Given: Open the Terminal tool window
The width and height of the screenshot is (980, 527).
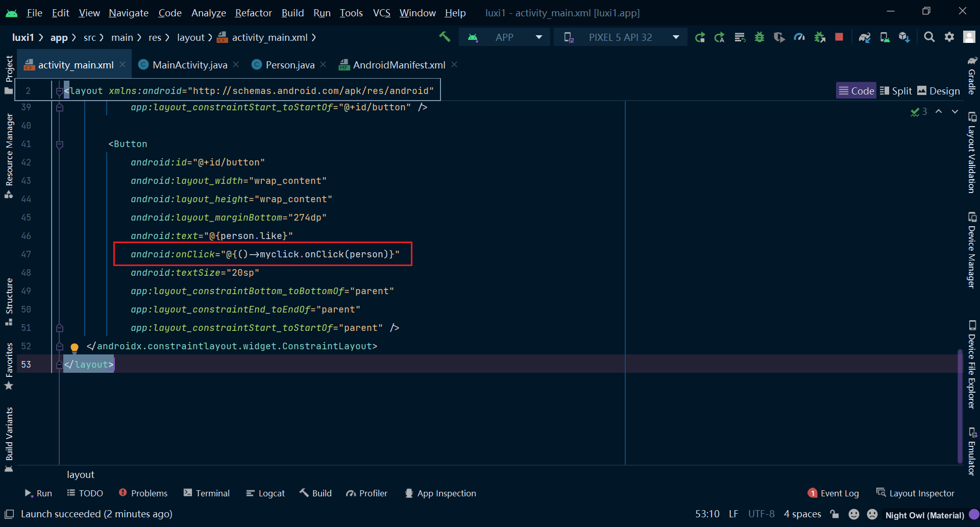Looking at the screenshot, I should (207, 493).
